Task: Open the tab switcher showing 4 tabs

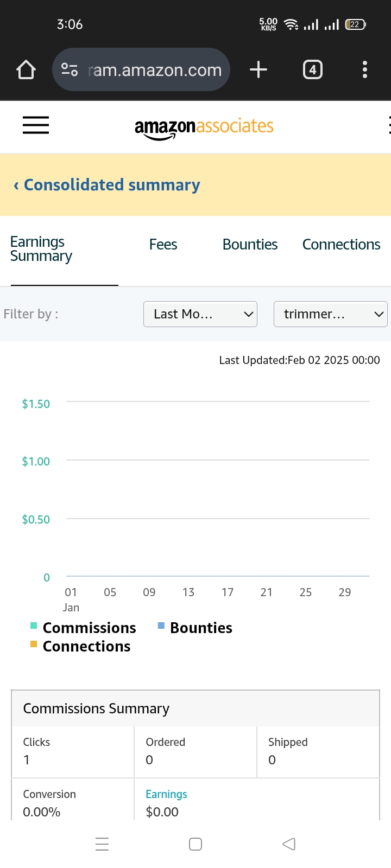Action: 312,69
